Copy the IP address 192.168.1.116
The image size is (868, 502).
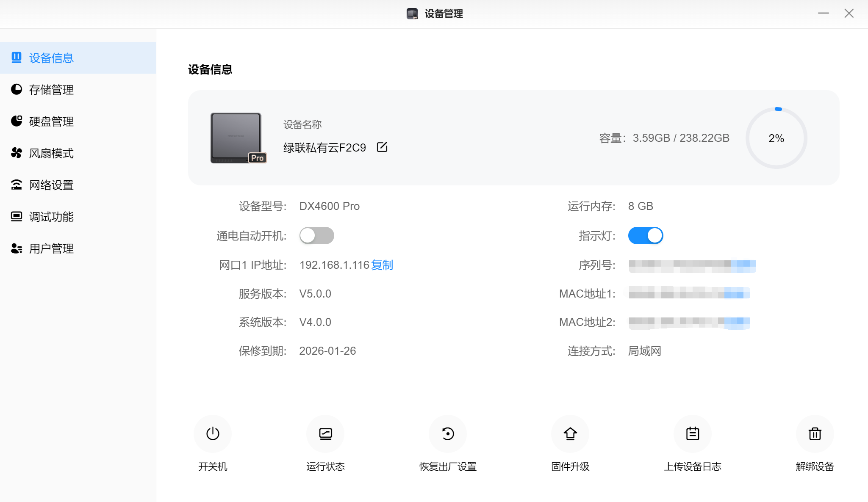(382, 265)
